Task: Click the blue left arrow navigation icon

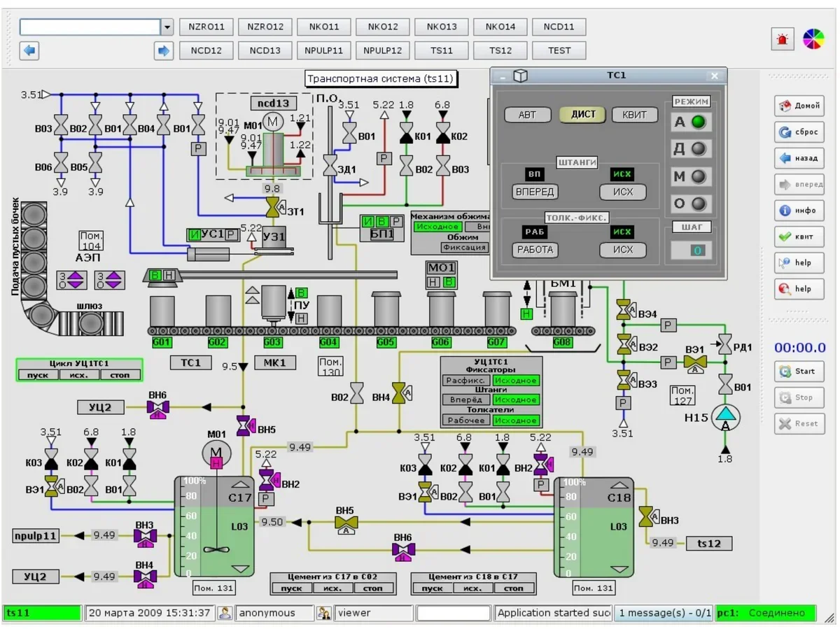Action: pyautogui.click(x=29, y=50)
